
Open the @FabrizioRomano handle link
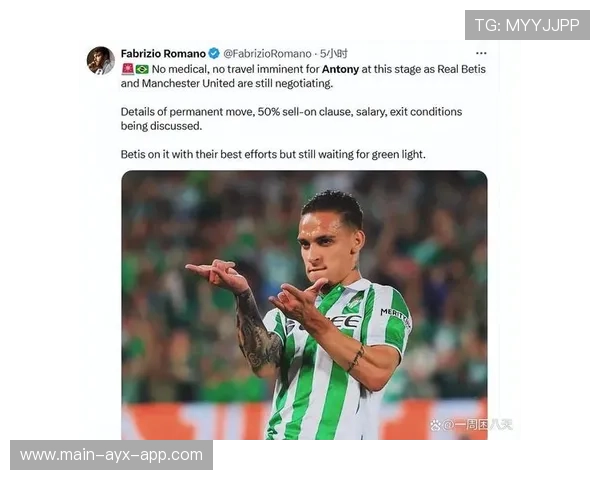coord(267,54)
